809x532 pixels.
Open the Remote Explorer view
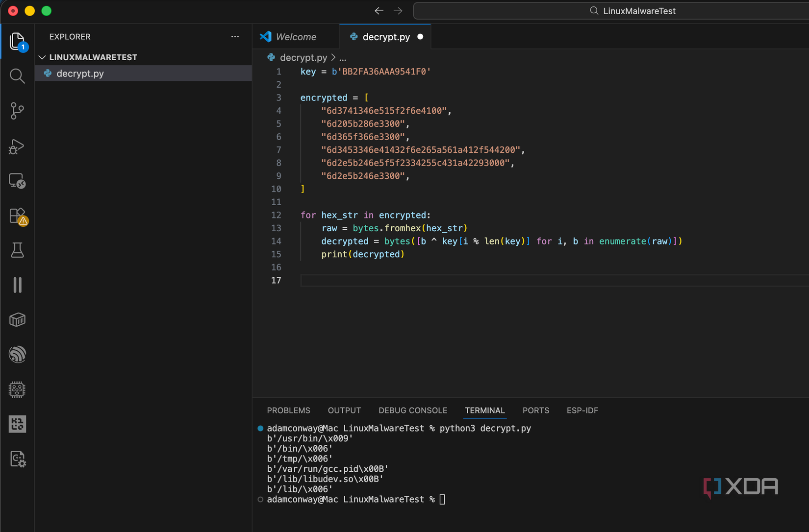point(17,181)
